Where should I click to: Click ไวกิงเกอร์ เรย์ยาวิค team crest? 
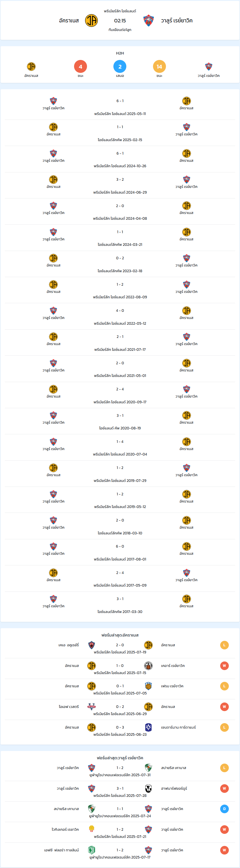[x=91, y=829]
